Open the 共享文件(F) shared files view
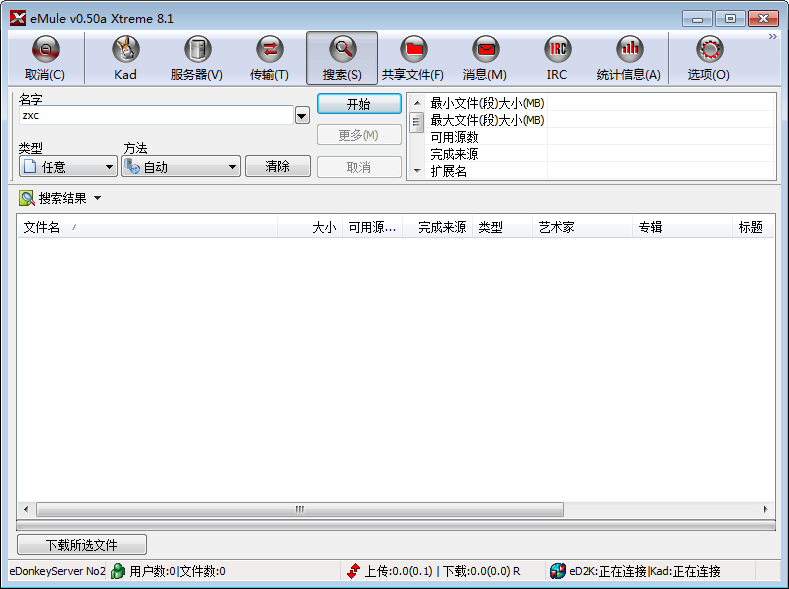 tap(413, 58)
